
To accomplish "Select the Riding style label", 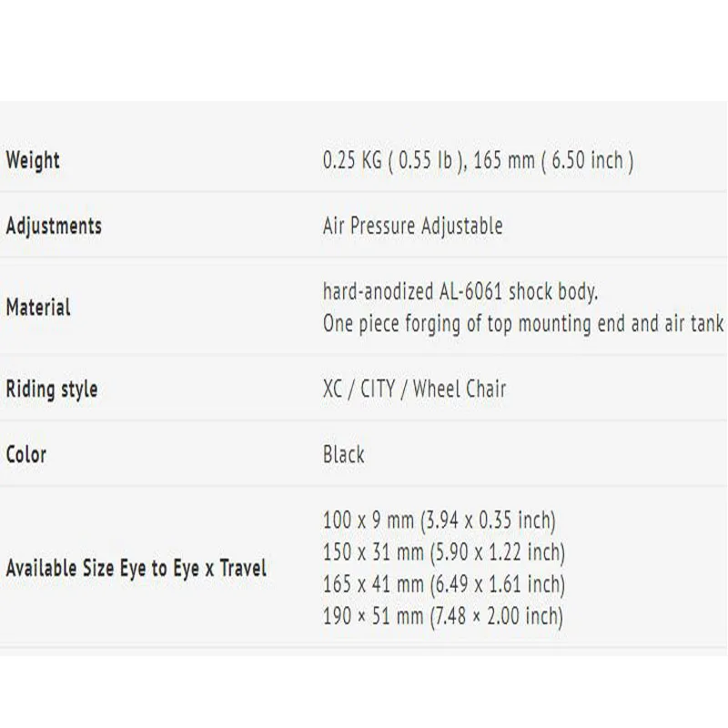I will [52, 389].
